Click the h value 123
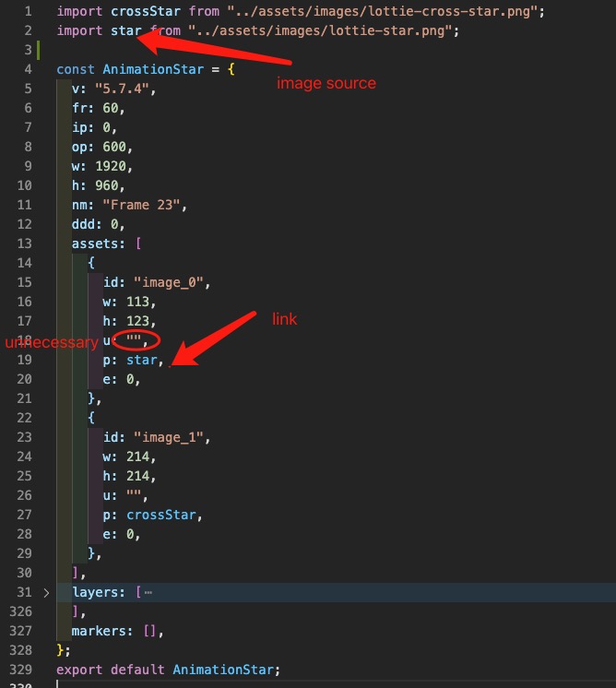 pos(137,321)
